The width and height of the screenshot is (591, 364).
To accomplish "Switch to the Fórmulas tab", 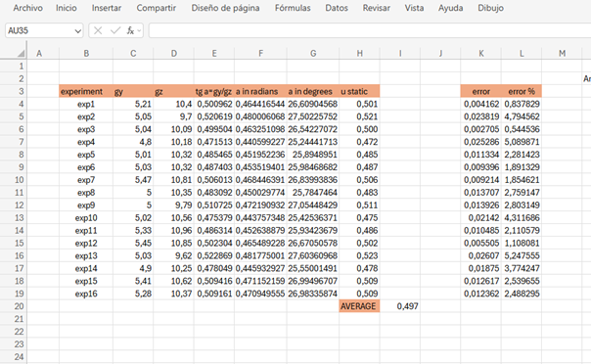I will point(293,8).
